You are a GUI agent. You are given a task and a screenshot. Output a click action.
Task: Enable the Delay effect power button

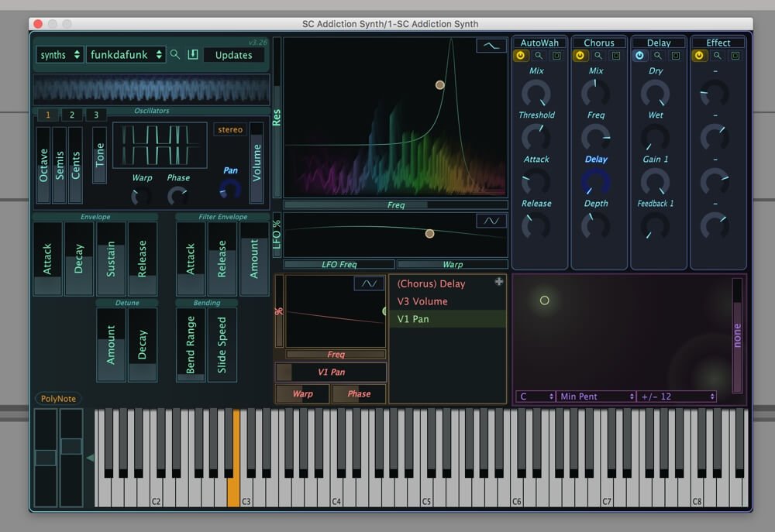coord(639,56)
